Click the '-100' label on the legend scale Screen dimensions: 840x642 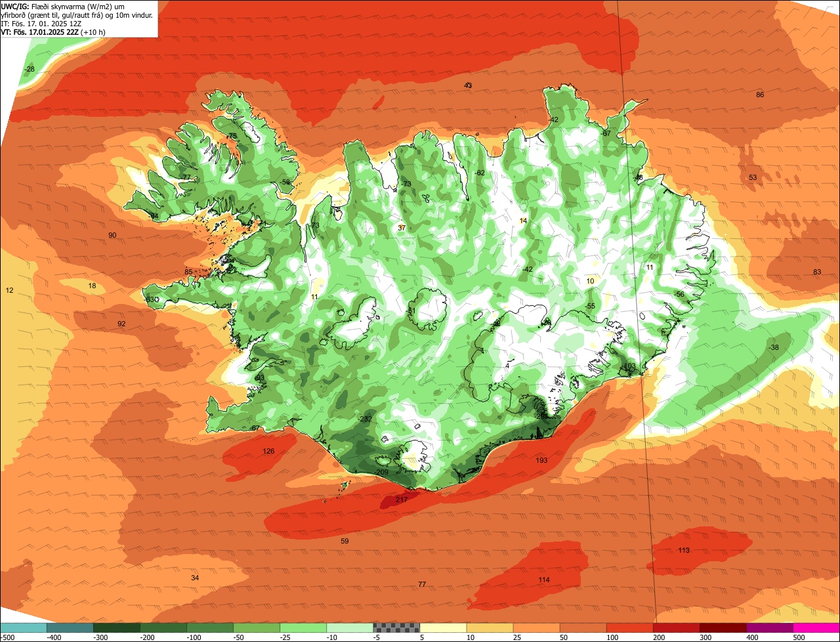tap(194, 637)
